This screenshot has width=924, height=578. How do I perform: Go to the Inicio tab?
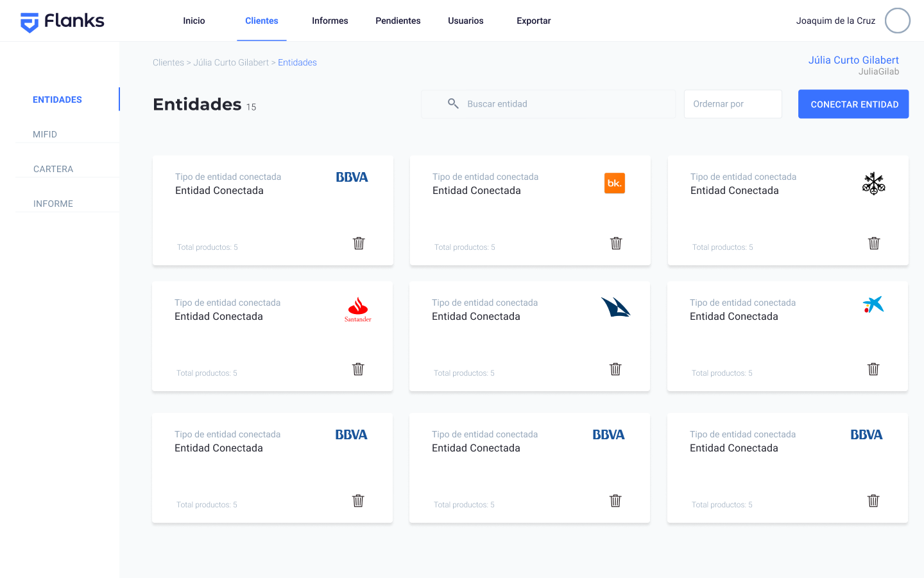point(194,21)
